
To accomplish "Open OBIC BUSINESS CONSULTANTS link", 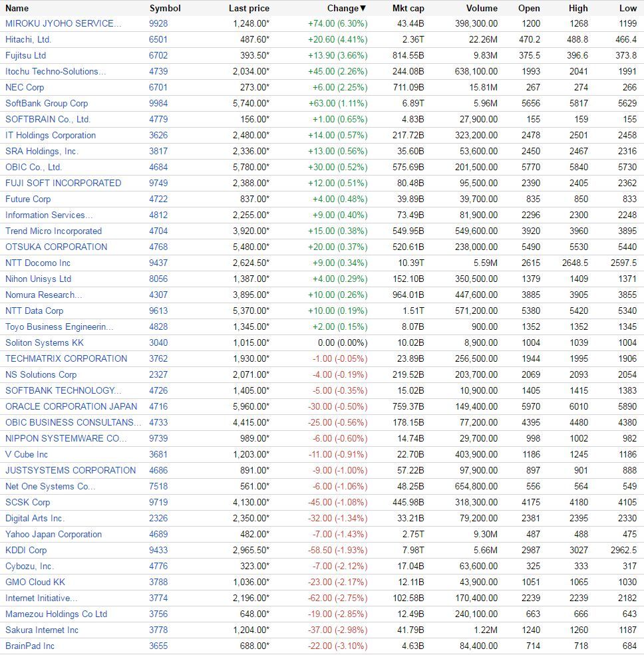I will point(73,423).
